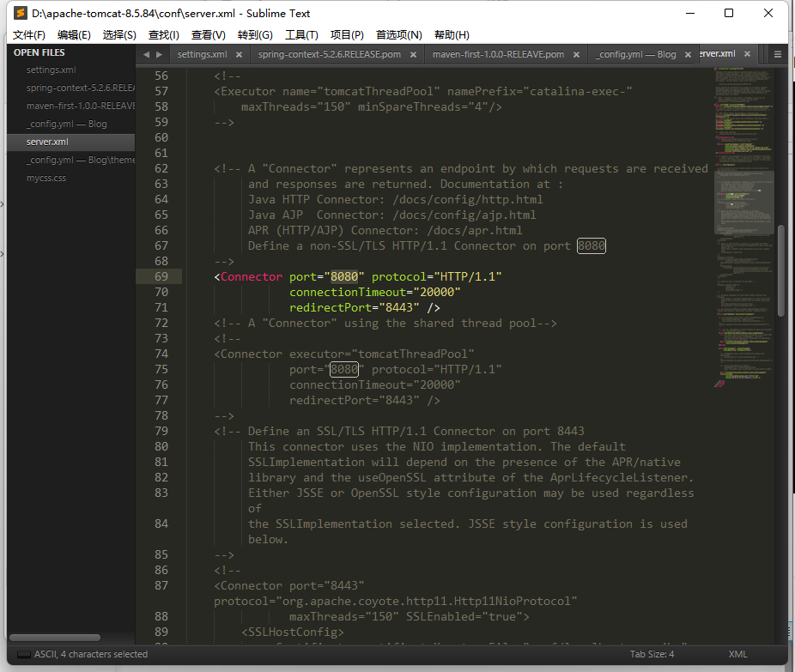Switch to the settings.xml tab
795x672 pixels.
(x=202, y=54)
